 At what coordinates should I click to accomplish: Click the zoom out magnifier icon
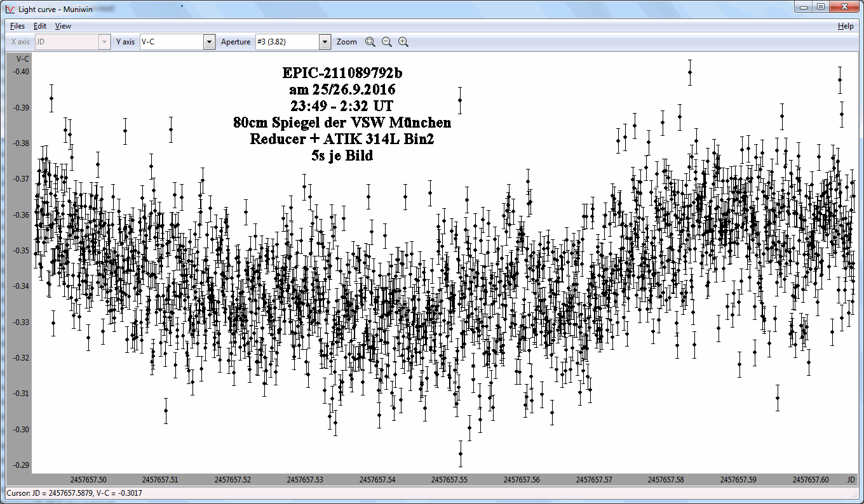[x=387, y=42]
